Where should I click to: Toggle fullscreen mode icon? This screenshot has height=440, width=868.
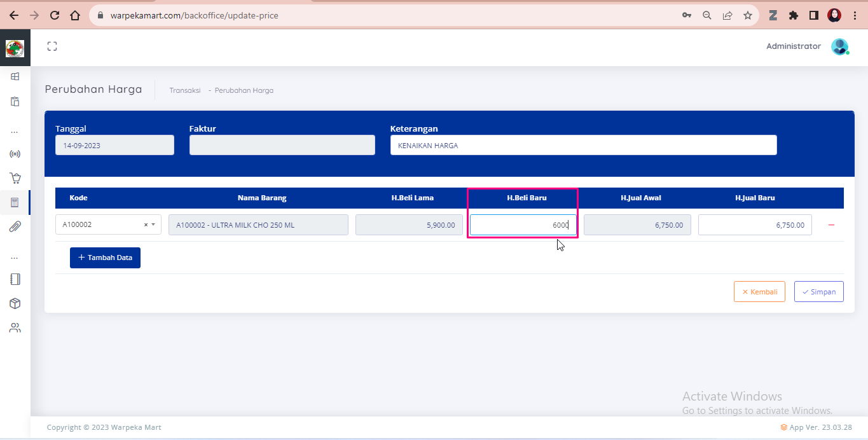point(52,46)
